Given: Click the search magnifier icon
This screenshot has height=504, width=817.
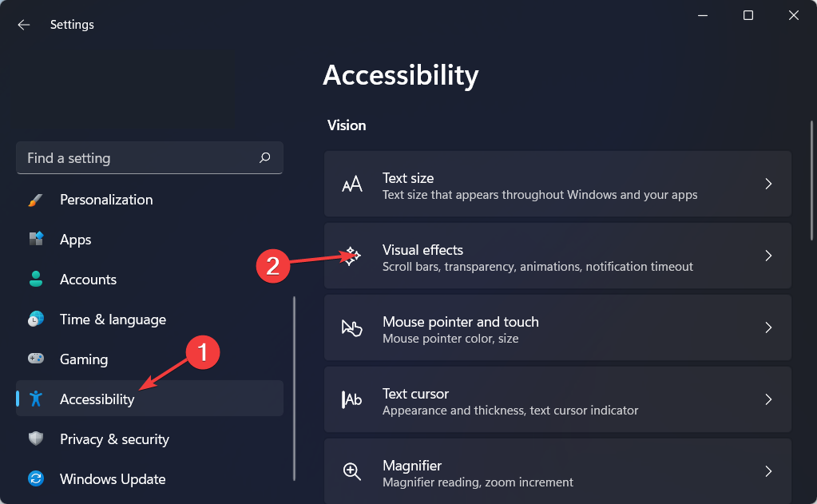Looking at the screenshot, I should (x=264, y=157).
